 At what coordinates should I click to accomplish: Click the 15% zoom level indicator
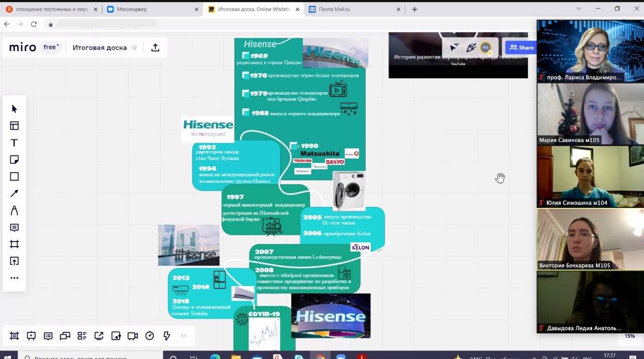tap(629, 336)
